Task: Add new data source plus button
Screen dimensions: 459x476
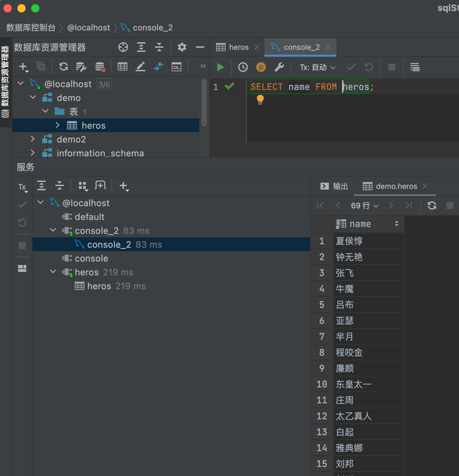Action: pos(24,67)
